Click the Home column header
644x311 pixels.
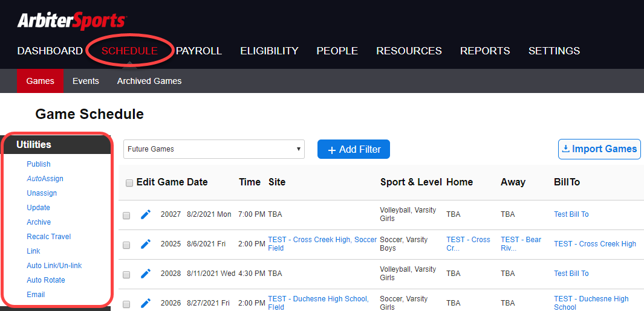pos(460,182)
